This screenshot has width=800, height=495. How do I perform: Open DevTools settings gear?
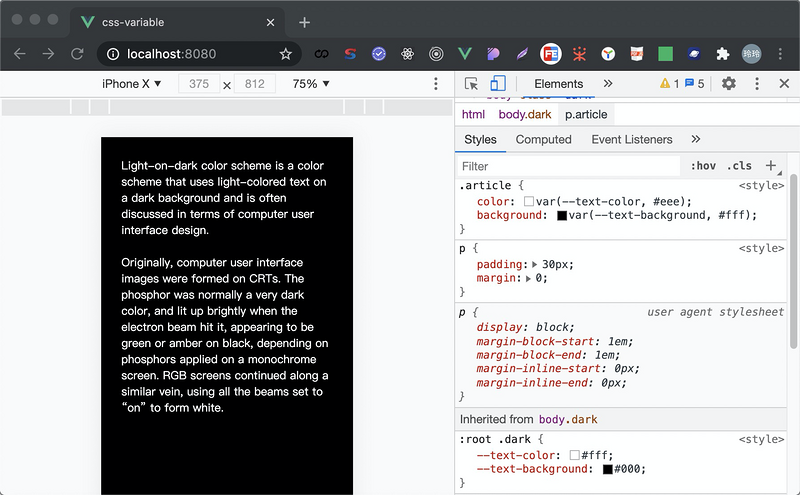point(729,83)
